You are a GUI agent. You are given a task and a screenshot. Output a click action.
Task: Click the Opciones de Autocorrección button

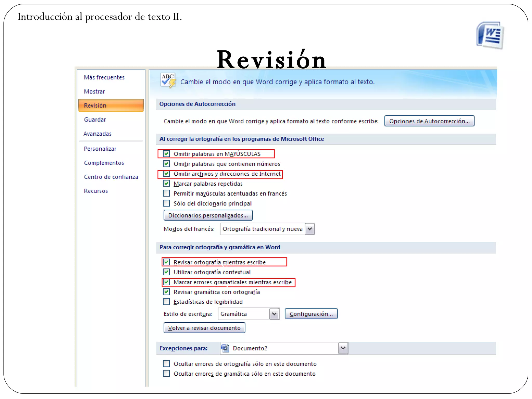(x=429, y=121)
